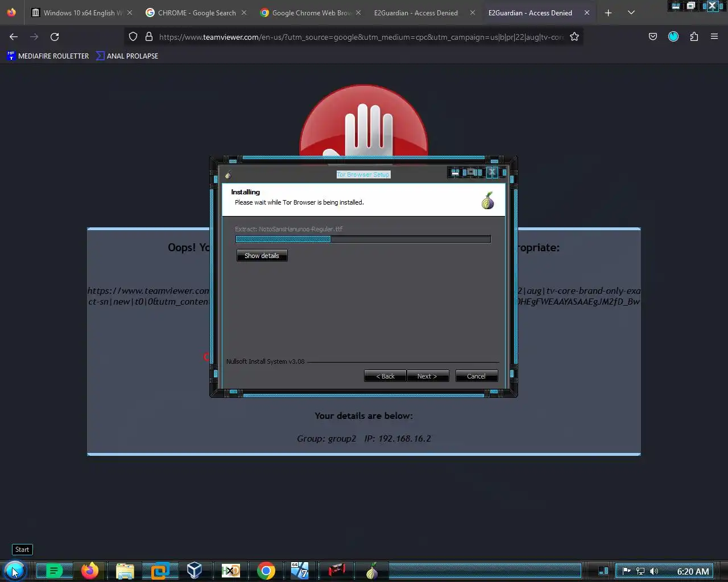Viewport: 728px width, 582px height.
Task: Switch to Google Chrome Web Browser tab
Action: point(311,13)
